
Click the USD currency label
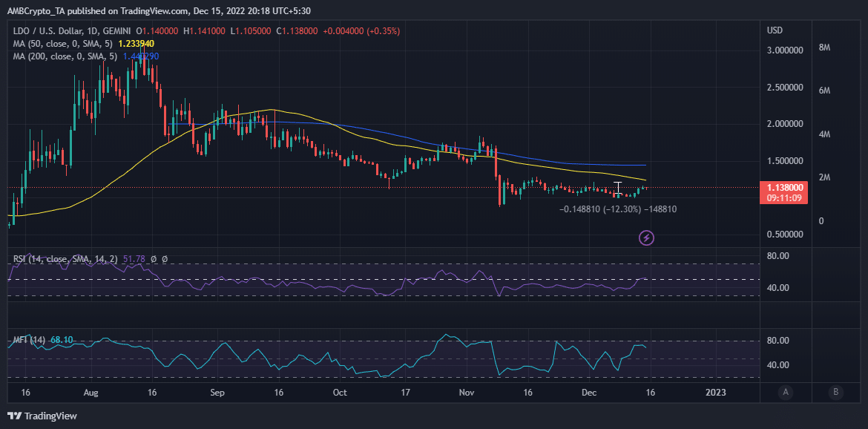(775, 30)
